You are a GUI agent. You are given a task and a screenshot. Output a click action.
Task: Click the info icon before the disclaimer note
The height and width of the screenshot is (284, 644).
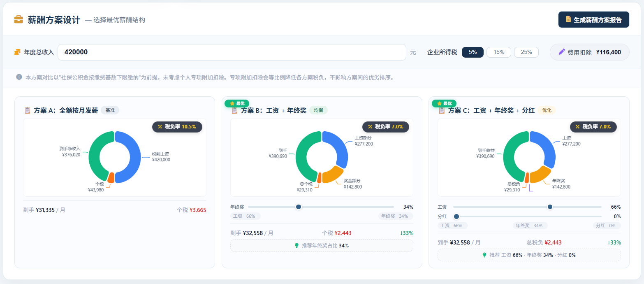(19, 77)
